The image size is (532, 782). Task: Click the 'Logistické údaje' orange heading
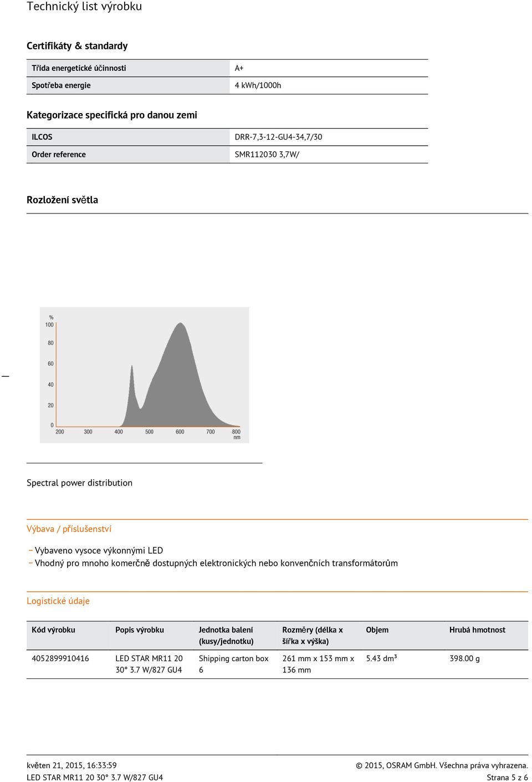(x=58, y=601)
